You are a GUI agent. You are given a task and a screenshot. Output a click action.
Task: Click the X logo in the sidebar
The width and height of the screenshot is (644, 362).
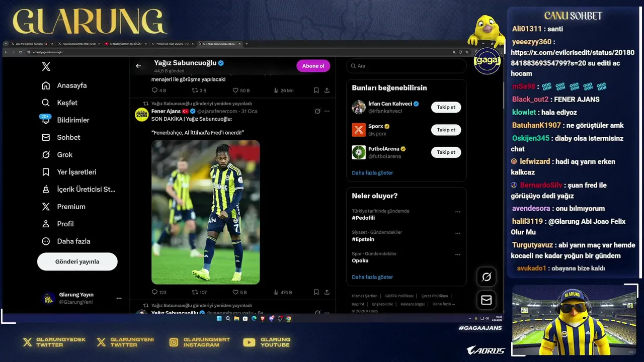coord(46,67)
